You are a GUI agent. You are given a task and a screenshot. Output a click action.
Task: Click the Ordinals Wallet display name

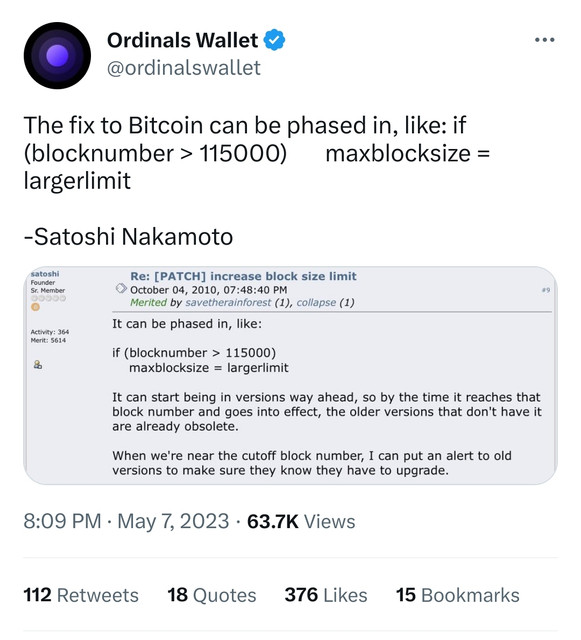pos(182,40)
